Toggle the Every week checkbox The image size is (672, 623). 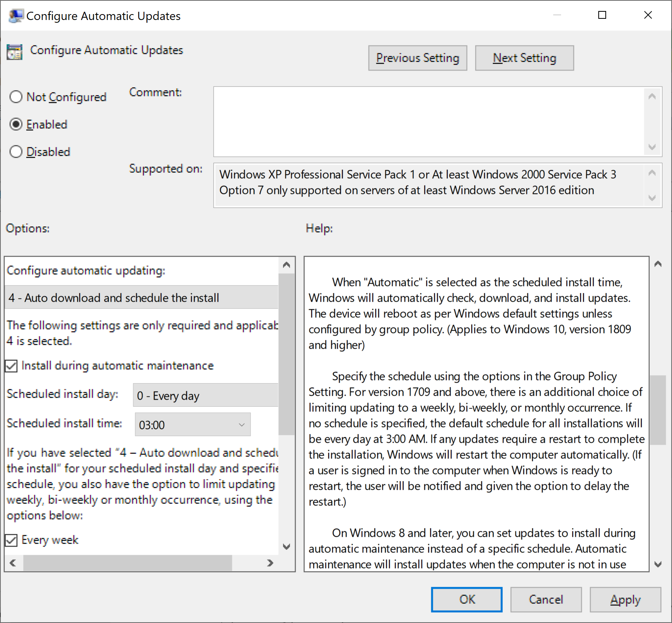[x=11, y=540]
